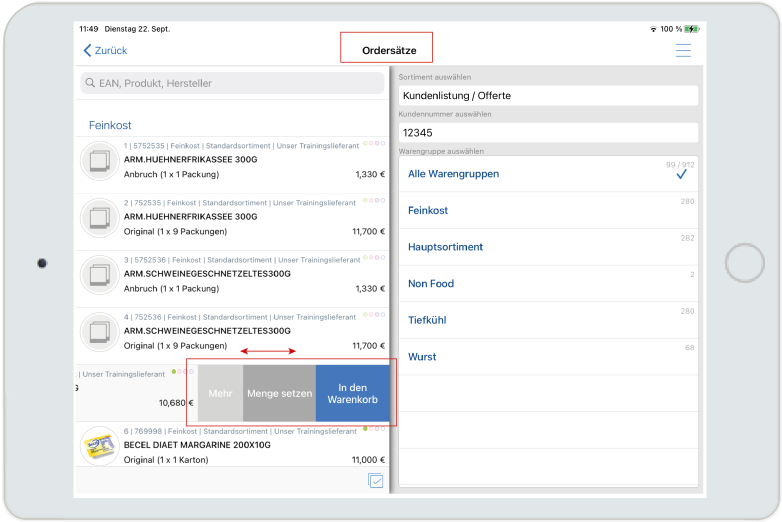This screenshot has width=782, height=522.
Task: Open the Sortiment Kundenlistung / Offerte selector
Action: [x=548, y=96]
